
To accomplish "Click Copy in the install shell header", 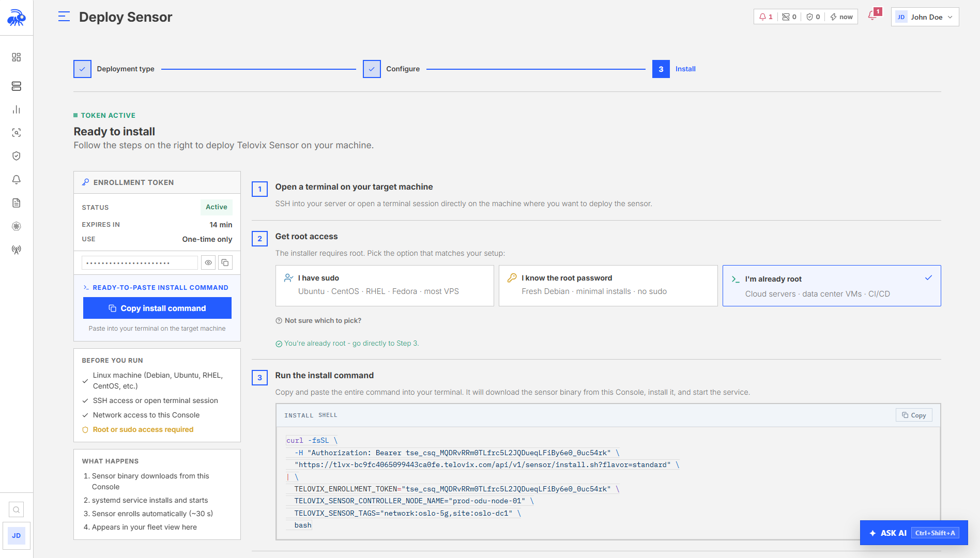I will tap(914, 415).
